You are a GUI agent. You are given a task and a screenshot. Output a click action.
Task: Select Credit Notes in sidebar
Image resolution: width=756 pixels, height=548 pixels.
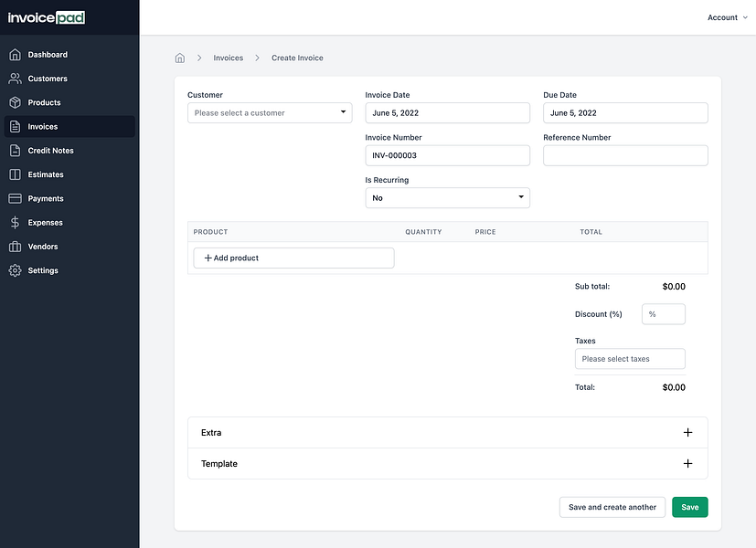(x=69, y=150)
